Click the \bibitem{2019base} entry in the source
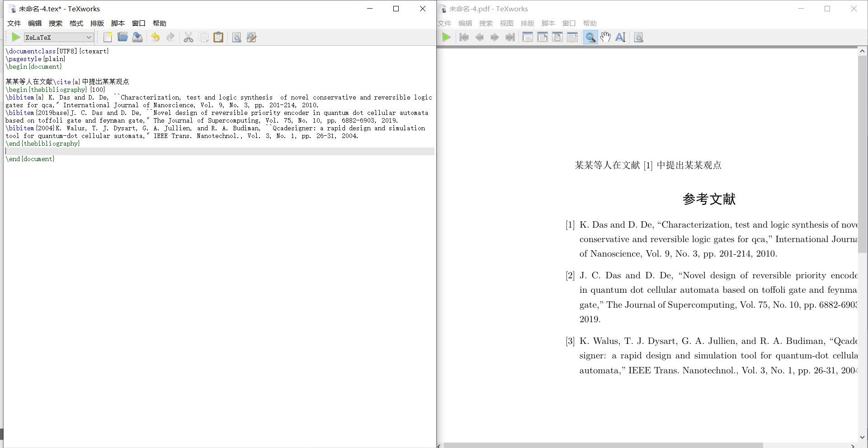Screen dimensions: 868x448 (x=217, y=117)
